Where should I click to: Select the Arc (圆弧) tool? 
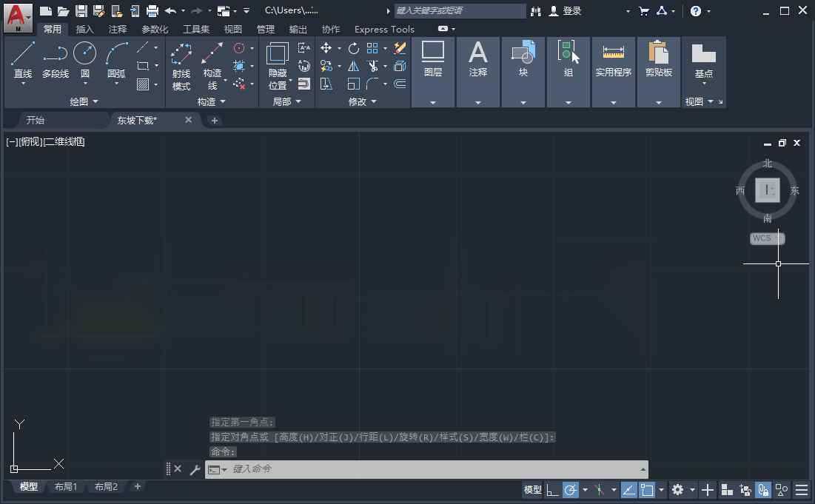(116, 61)
